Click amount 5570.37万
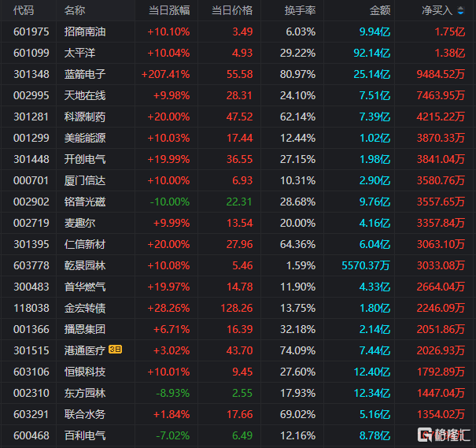 (366, 265)
